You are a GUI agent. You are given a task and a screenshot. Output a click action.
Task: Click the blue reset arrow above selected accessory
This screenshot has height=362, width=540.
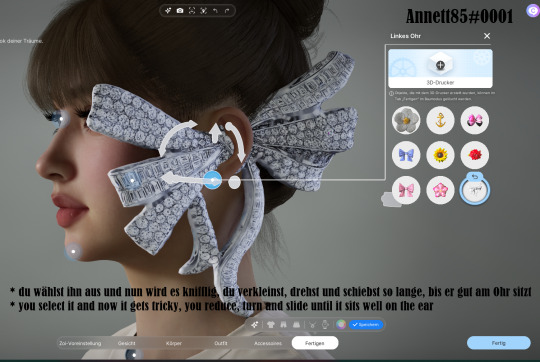point(475,177)
